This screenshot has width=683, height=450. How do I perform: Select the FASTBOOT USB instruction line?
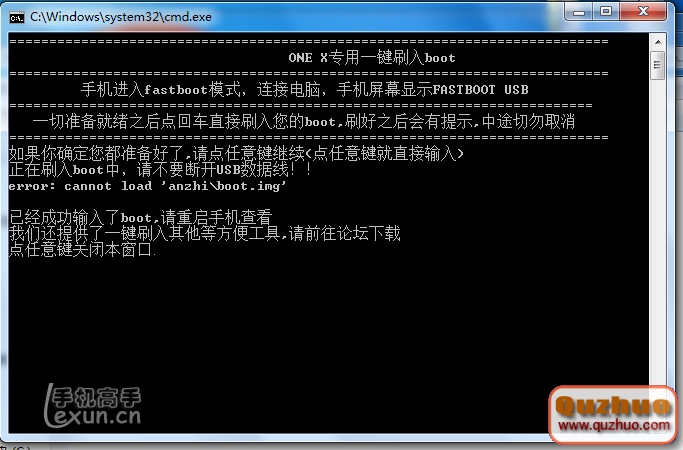pos(304,89)
